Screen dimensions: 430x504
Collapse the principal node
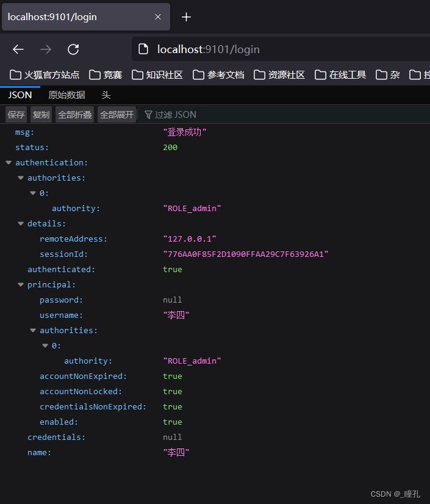[x=21, y=285]
